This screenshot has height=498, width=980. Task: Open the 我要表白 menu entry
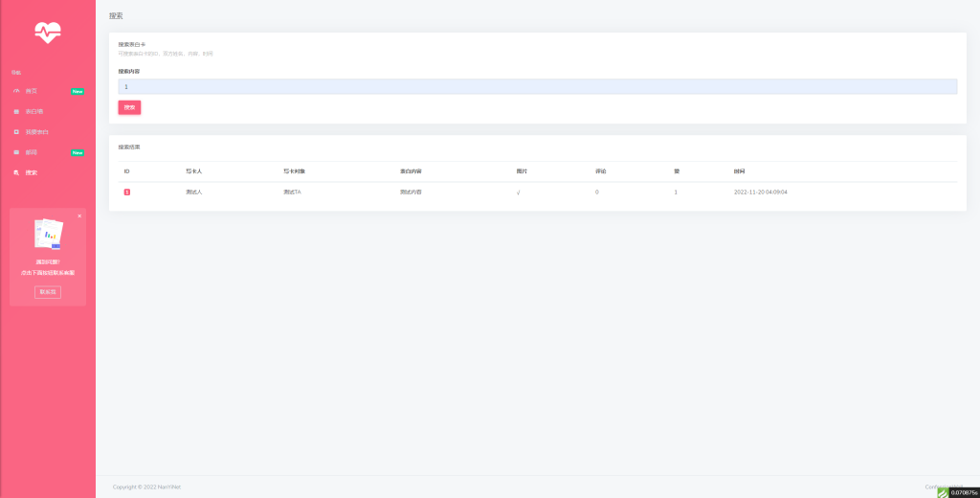[37, 131]
